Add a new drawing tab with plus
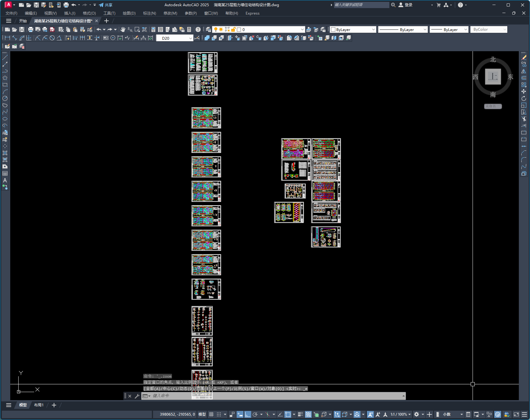The width and height of the screenshot is (530, 420). pyautogui.click(x=106, y=21)
